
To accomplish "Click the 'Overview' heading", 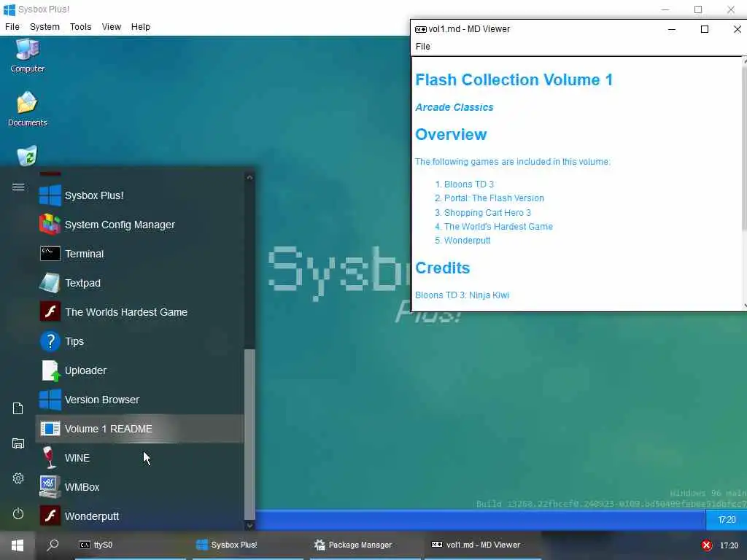I will (451, 135).
